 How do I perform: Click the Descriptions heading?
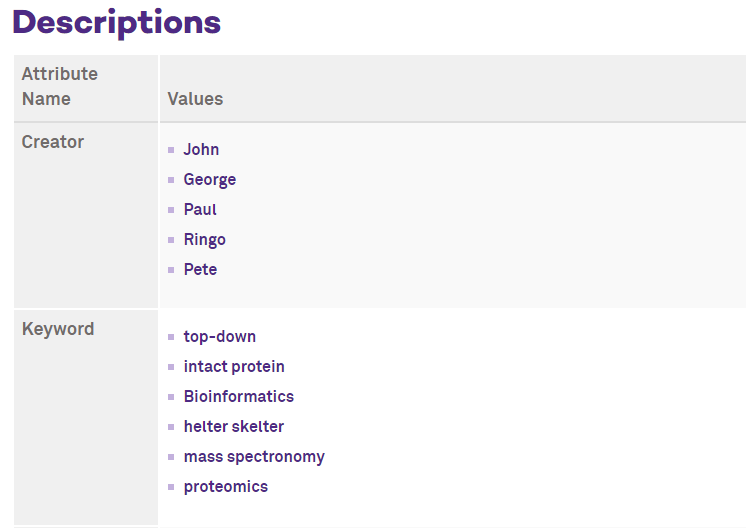click(117, 23)
